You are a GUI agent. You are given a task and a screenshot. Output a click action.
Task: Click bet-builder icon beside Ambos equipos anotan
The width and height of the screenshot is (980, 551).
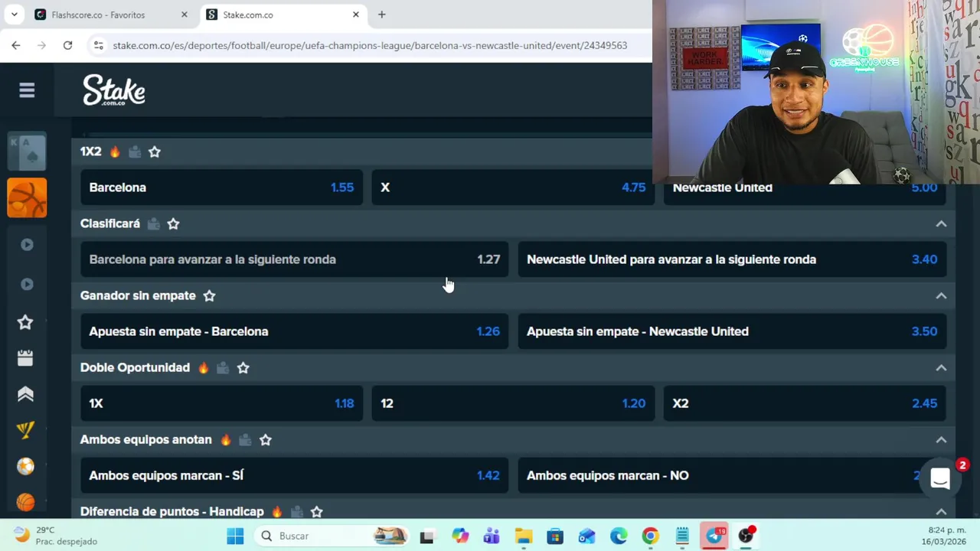point(245,439)
